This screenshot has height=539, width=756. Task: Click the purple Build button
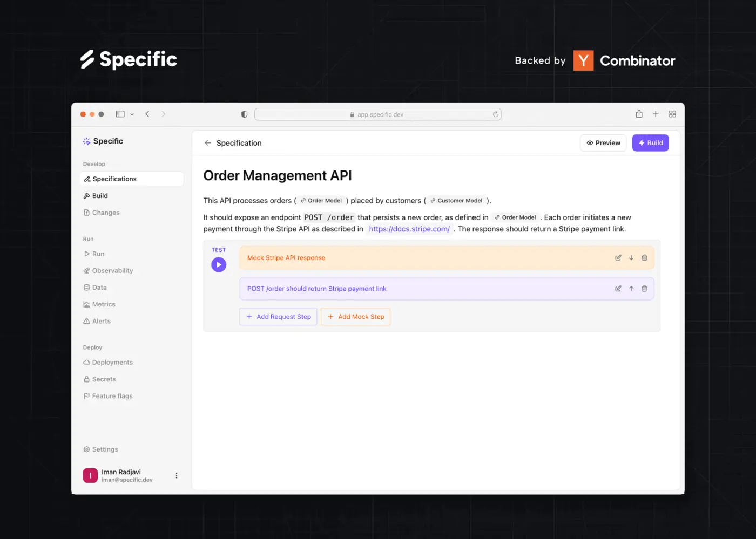650,143
